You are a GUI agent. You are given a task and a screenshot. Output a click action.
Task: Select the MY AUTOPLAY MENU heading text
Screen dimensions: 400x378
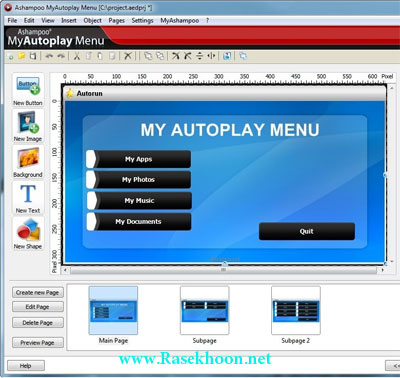230,130
